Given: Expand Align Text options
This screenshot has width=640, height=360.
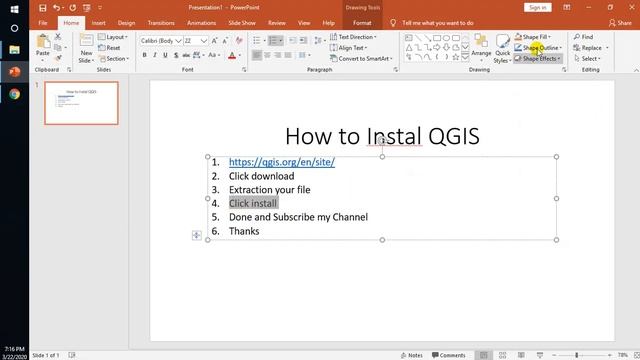Looking at the screenshot, I should pyautogui.click(x=349, y=48).
